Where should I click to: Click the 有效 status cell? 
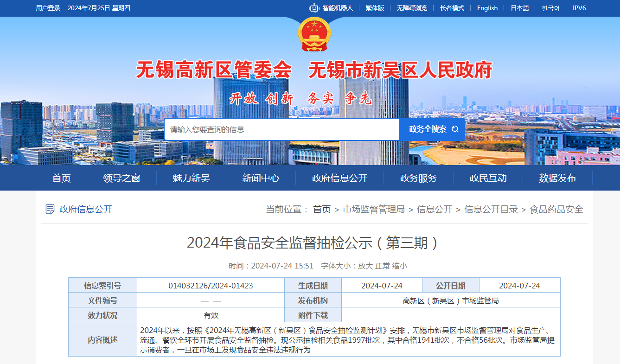(211, 315)
